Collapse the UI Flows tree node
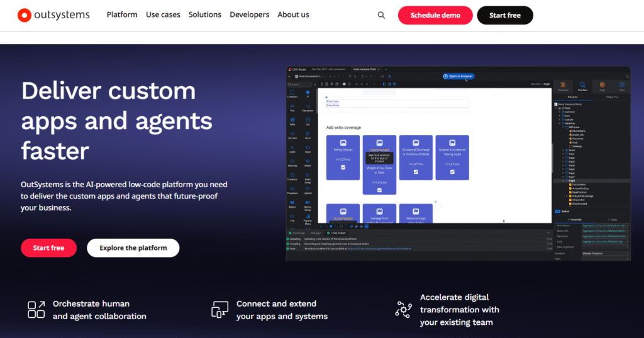The width and height of the screenshot is (644, 338). coord(556,108)
